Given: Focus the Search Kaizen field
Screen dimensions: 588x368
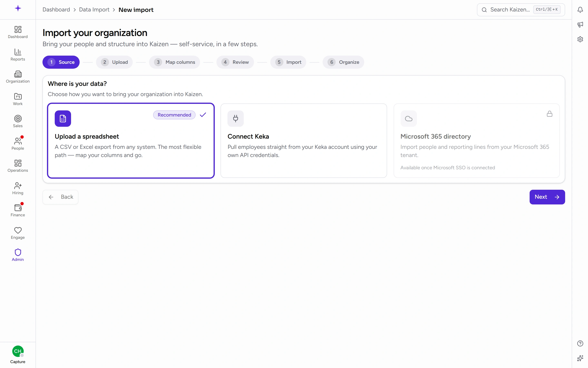Looking at the screenshot, I should [521, 10].
